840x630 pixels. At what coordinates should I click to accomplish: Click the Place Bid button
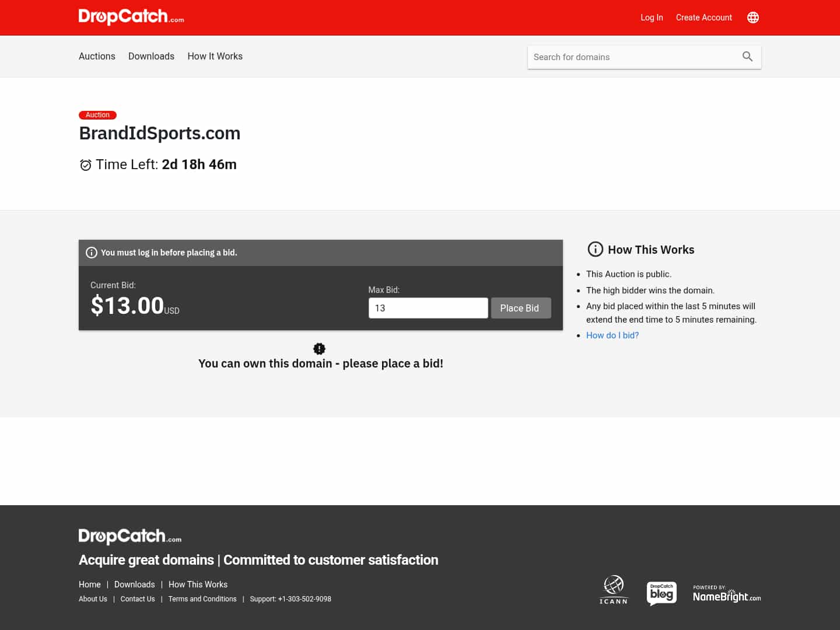coord(520,307)
